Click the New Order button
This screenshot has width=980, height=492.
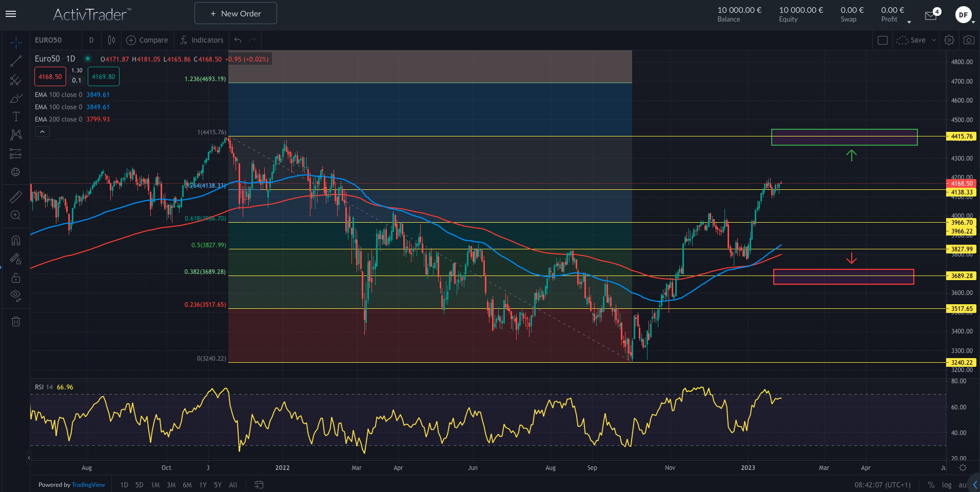[235, 13]
